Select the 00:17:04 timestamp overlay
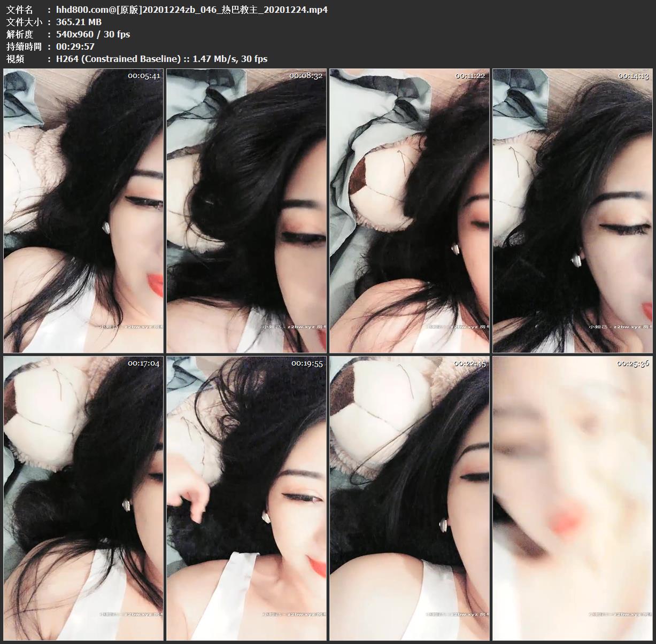Viewport: 656px width, 644px height. pyautogui.click(x=143, y=363)
